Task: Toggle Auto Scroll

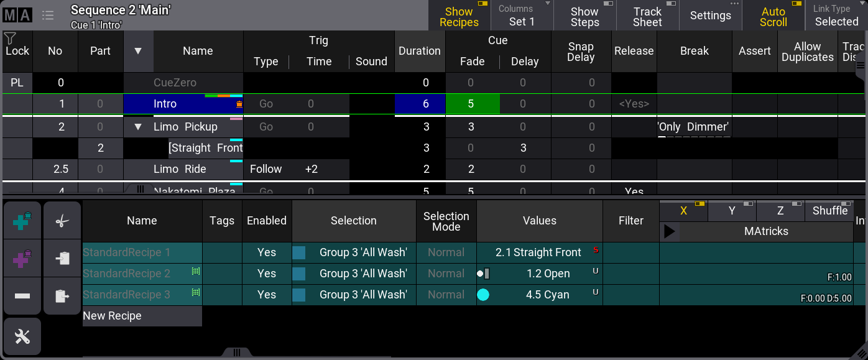Action: pyautogui.click(x=773, y=16)
